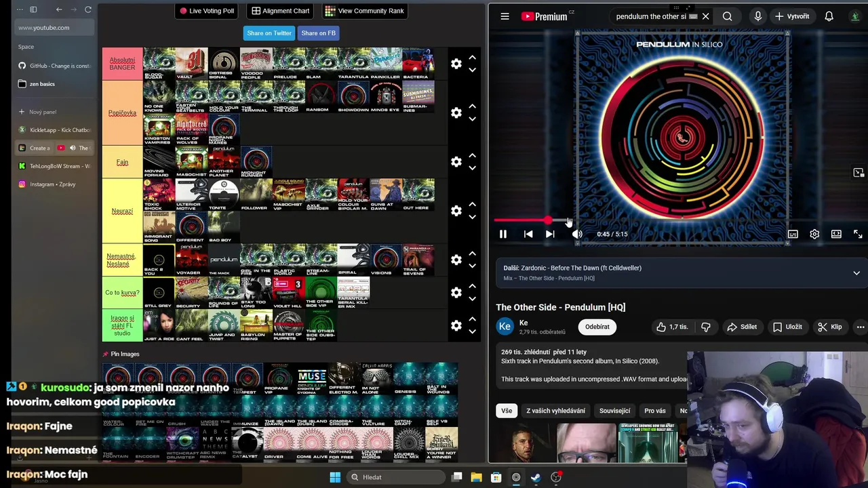868x488 pixels.
Task: Toggle theater mode in YouTube player
Action: (x=836, y=234)
